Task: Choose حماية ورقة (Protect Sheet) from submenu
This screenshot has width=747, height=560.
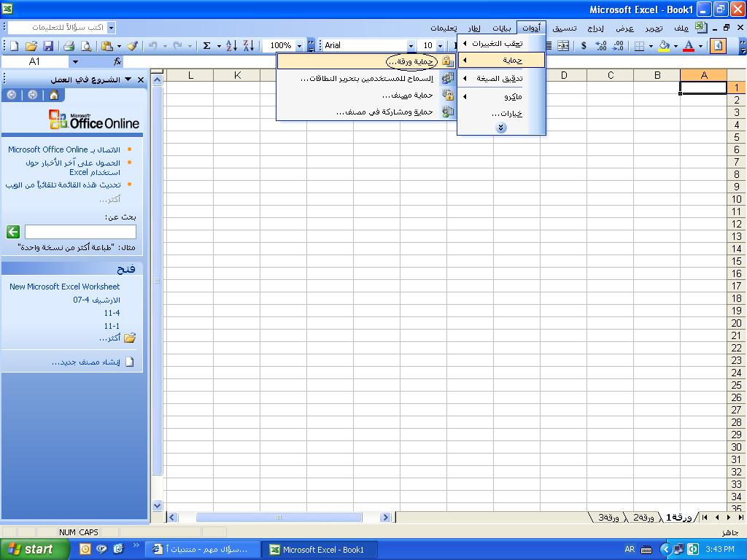Action: click(366, 61)
